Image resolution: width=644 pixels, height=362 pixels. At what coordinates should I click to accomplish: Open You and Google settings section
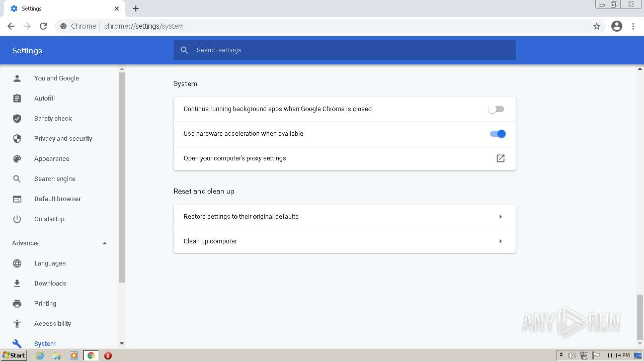tap(56, 78)
